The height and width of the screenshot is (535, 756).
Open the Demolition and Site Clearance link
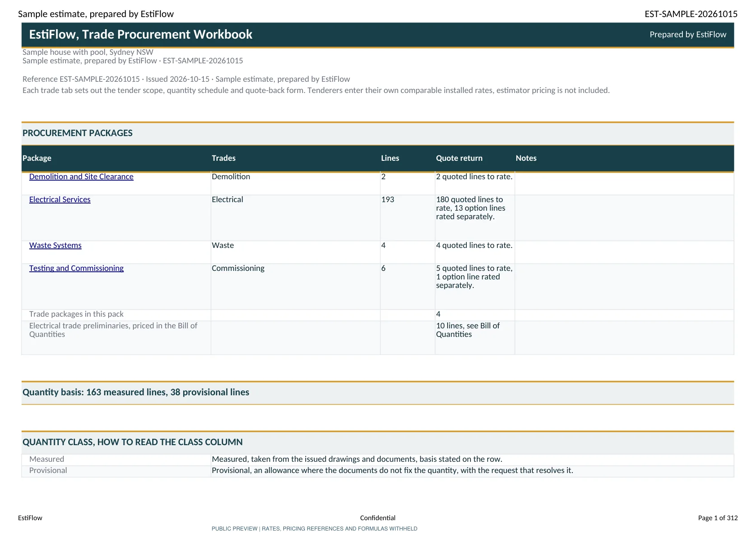(x=81, y=177)
